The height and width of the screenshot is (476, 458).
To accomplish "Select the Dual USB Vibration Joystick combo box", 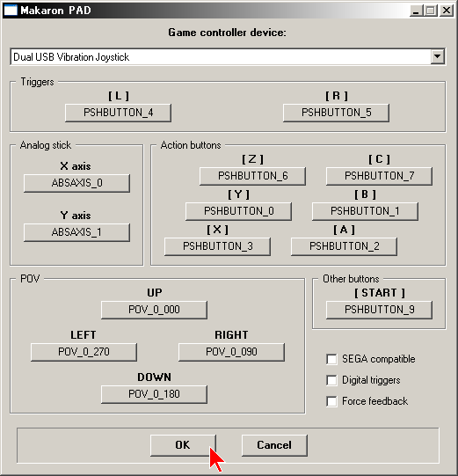I will coord(228,57).
